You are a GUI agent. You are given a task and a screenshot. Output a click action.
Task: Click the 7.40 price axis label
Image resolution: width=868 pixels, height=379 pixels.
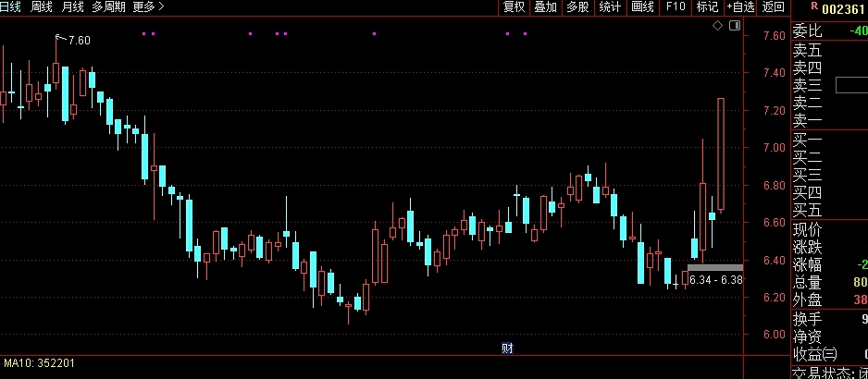774,73
